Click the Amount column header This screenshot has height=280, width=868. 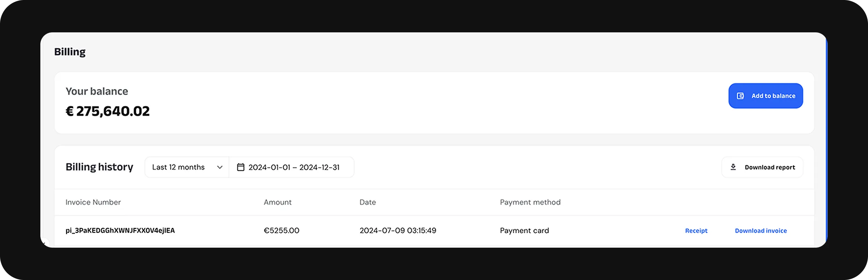(277, 202)
